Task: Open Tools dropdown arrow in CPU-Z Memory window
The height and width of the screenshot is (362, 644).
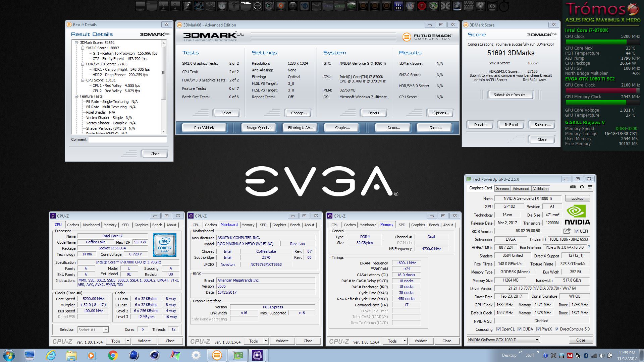Action: pos(404,341)
